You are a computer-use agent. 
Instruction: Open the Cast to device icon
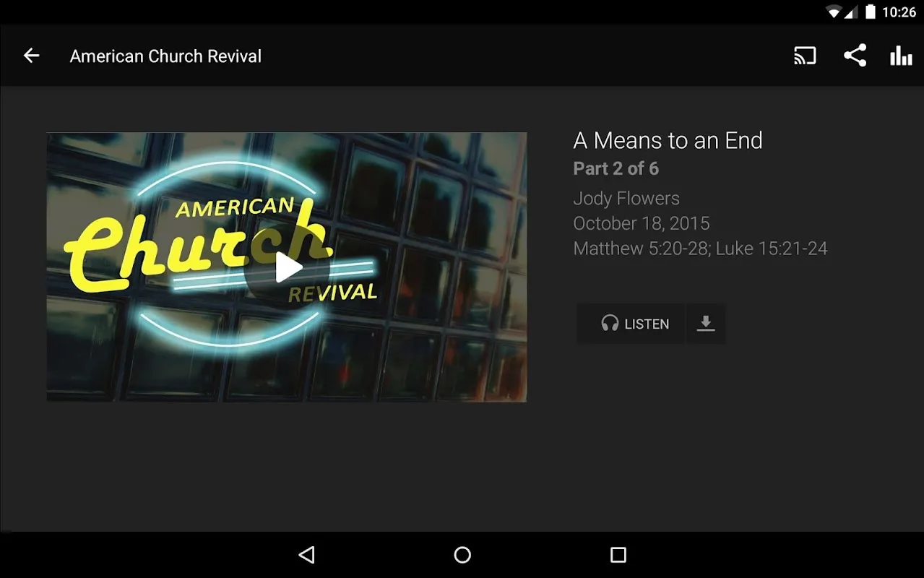(805, 56)
